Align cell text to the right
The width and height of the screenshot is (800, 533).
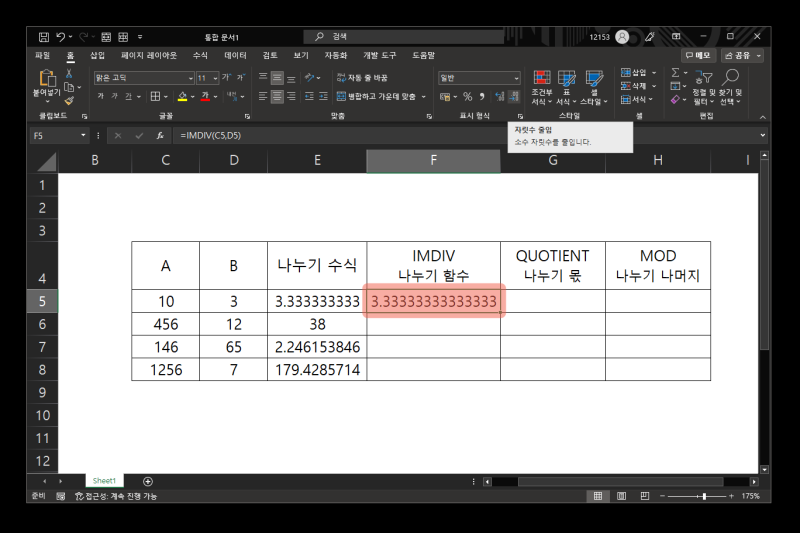(291, 96)
